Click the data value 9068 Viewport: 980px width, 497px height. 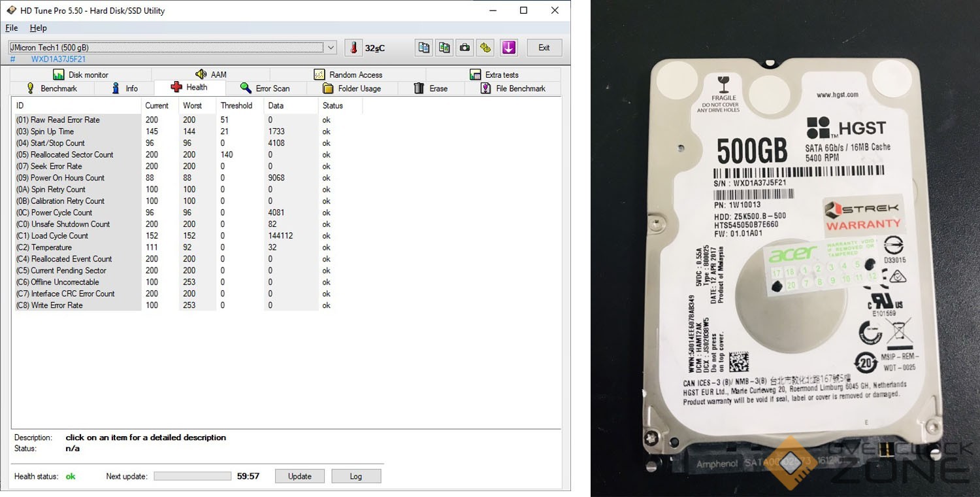276,178
